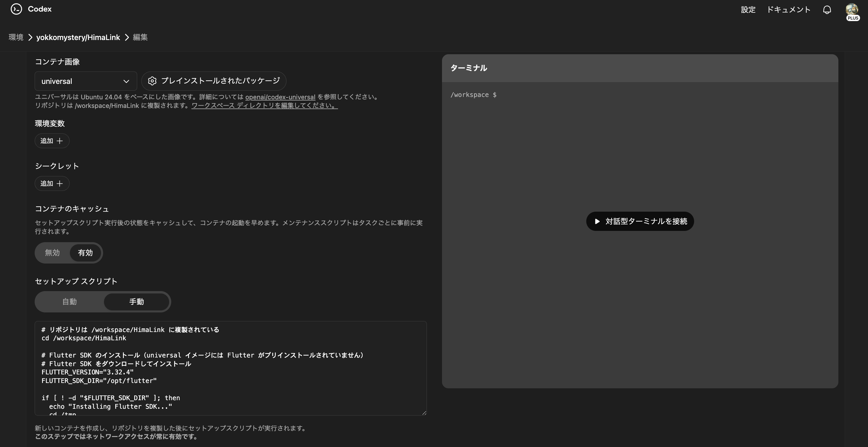Click the PLUS profile avatar
This screenshot has height=447, width=868.
click(852, 9)
